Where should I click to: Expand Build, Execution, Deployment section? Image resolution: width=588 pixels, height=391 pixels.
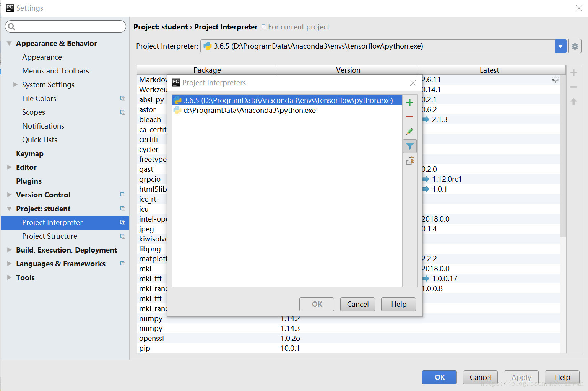[x=9, y=250]
